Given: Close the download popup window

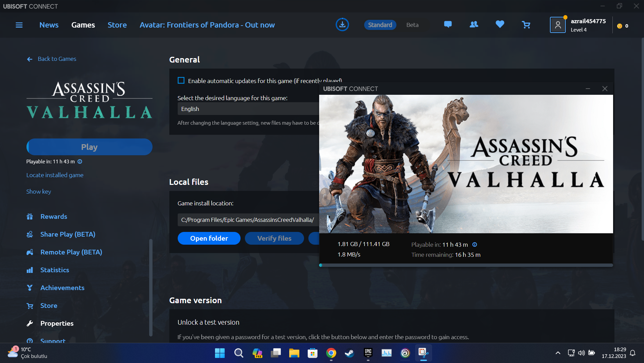Looking at the screenshot, I should (605, 89).
